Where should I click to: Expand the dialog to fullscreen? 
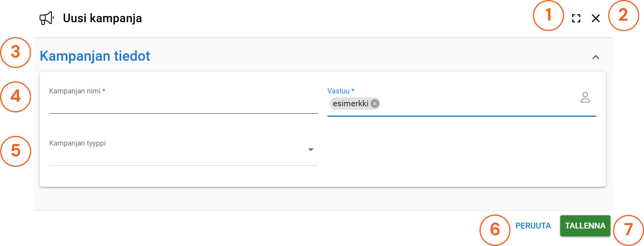(576, 18)
